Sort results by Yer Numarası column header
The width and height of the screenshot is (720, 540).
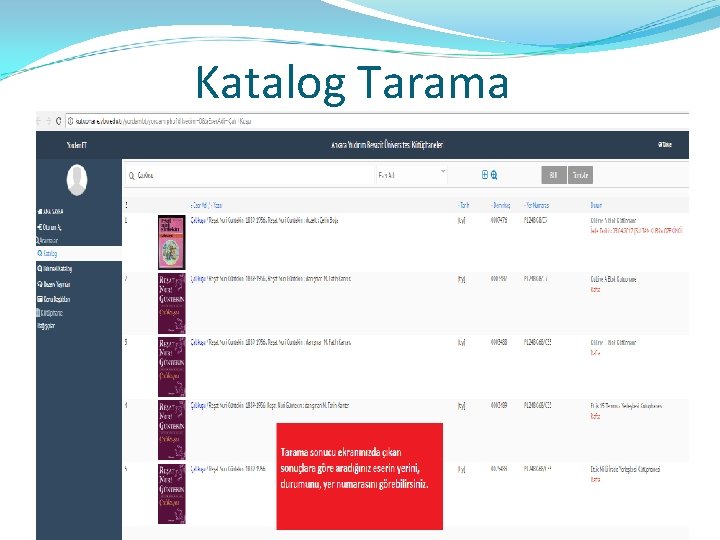[536, 205]
